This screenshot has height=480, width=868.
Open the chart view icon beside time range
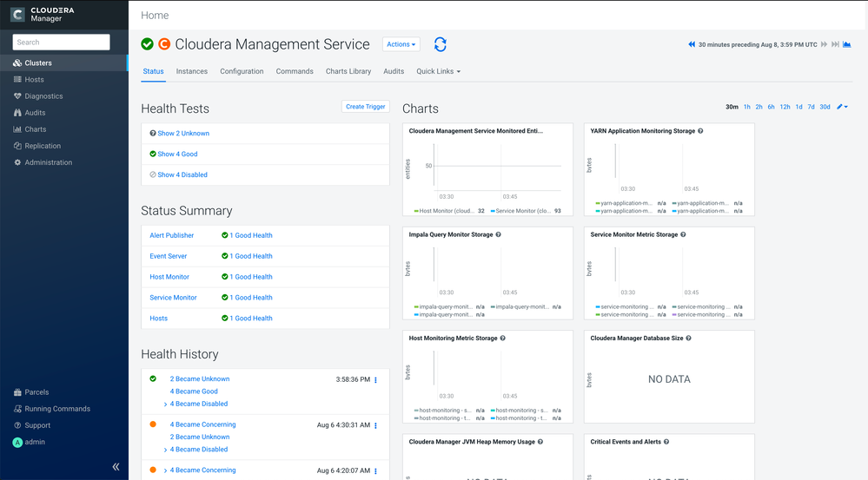pyautogui.click(x=847, y=44)
